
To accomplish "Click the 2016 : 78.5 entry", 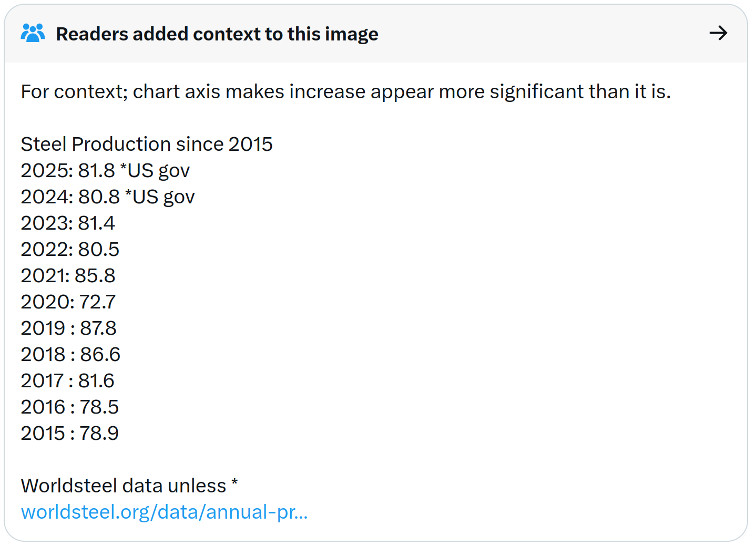I will pyautogui.click(x=69, y=407).
